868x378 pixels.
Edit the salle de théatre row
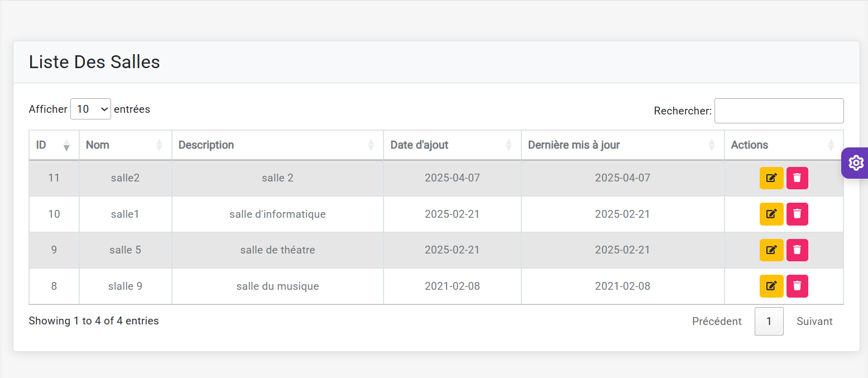coord(771,250)
